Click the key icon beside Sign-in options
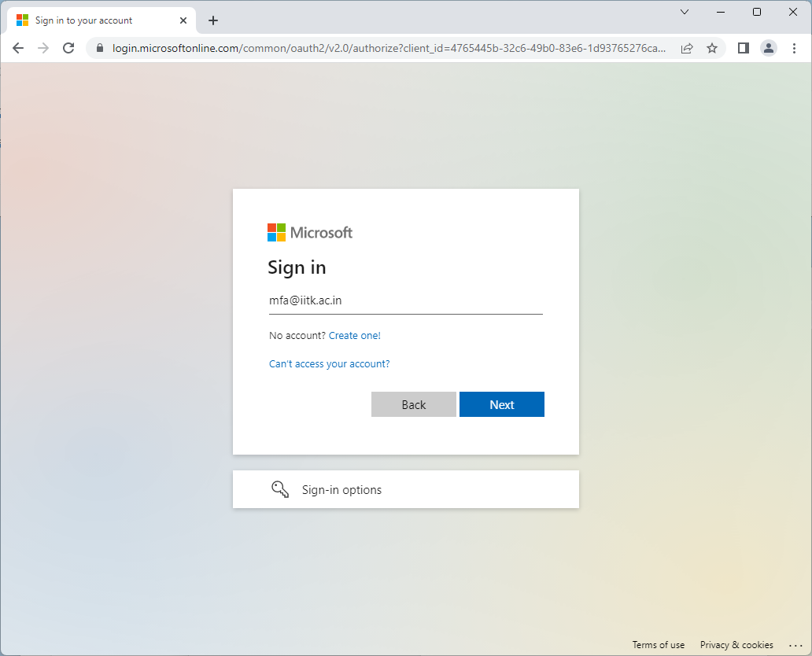The image size is (812, 656). [x=280, y=489]
